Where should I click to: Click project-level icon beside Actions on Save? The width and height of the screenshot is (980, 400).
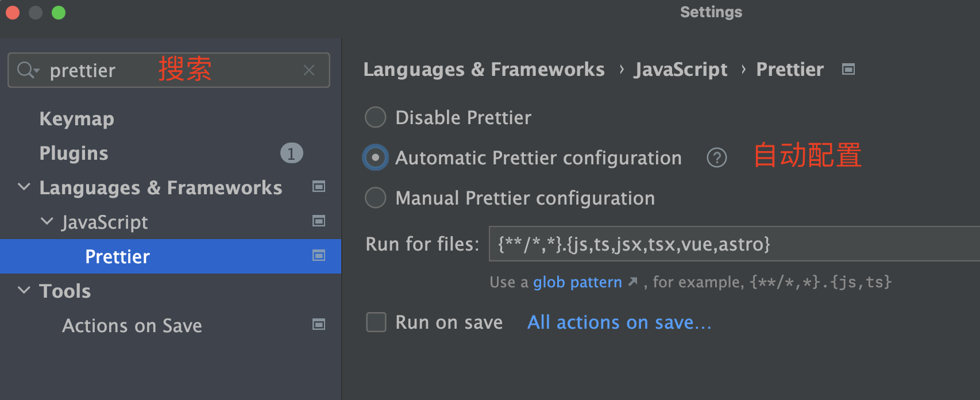point(319,325)
